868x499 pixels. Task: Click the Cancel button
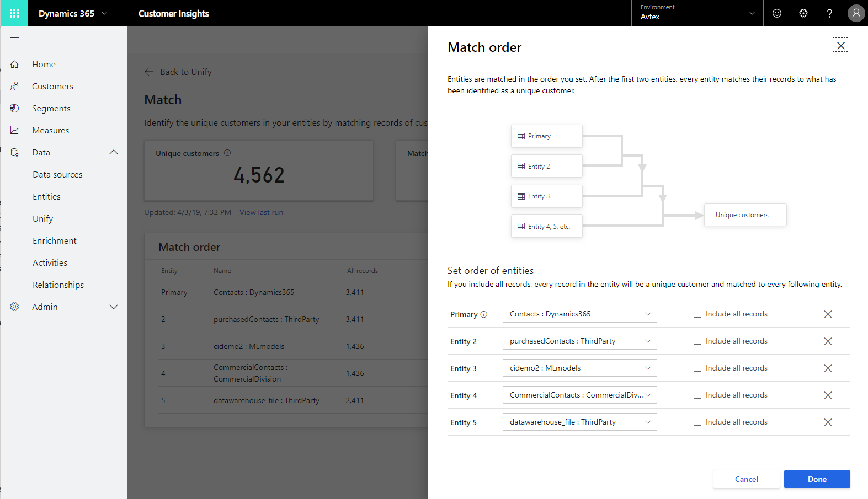(x=746, y=479)
